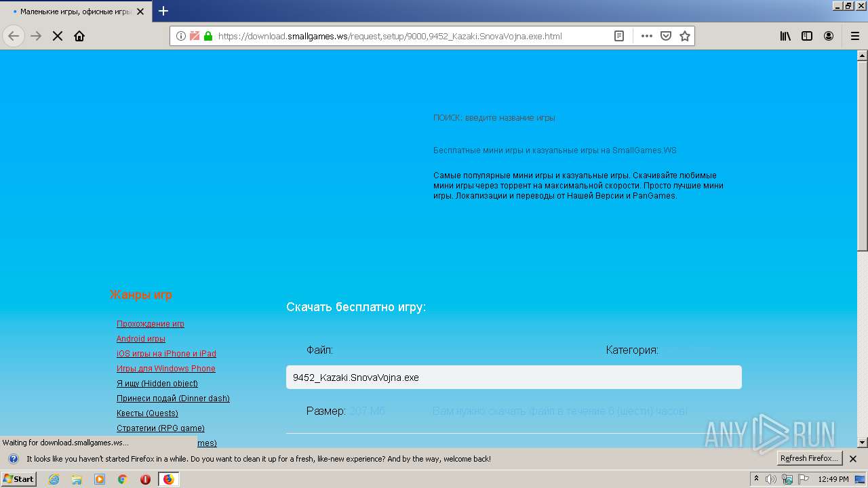Click the Файл label
868x488 pixels.
pyautogui.click(x=319, y=350)
